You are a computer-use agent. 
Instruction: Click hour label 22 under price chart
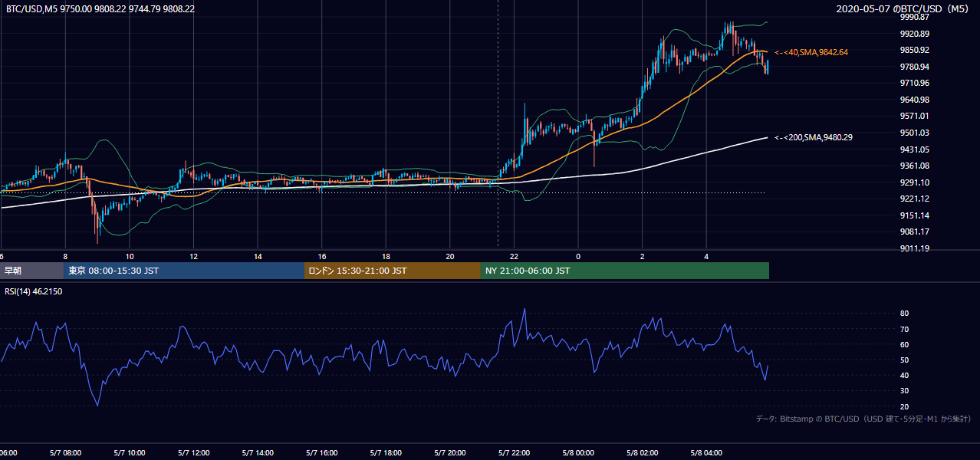click(x=514, y=257)
